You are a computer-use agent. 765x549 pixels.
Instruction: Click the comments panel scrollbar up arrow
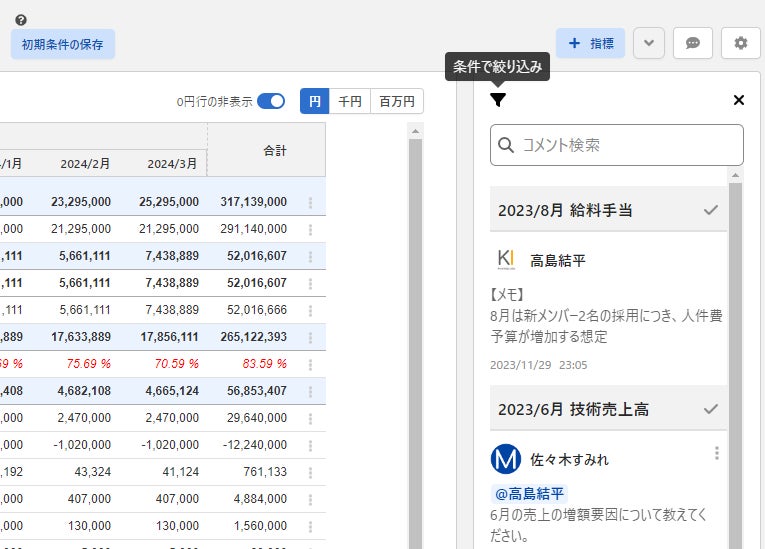735,175
